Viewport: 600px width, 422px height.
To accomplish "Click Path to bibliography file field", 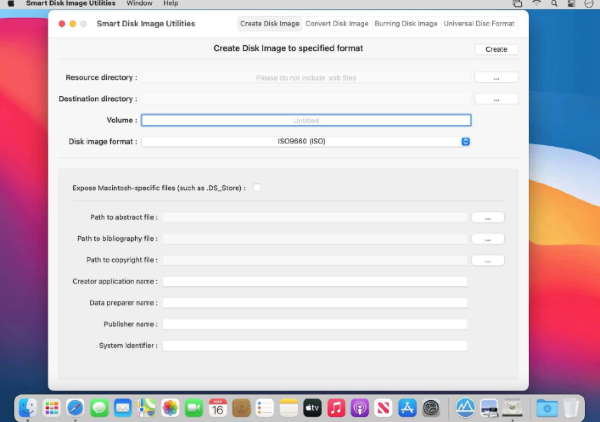I will [315, 239].
